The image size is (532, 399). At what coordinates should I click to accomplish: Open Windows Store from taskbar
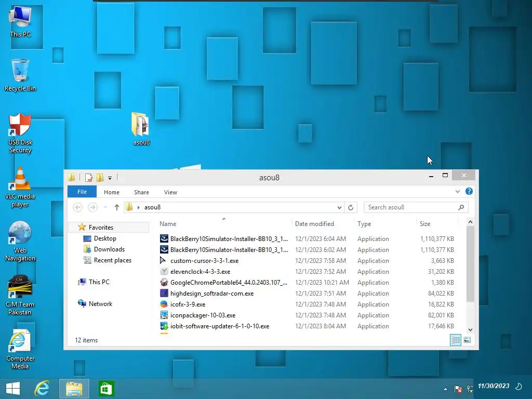tap(106, 389)
